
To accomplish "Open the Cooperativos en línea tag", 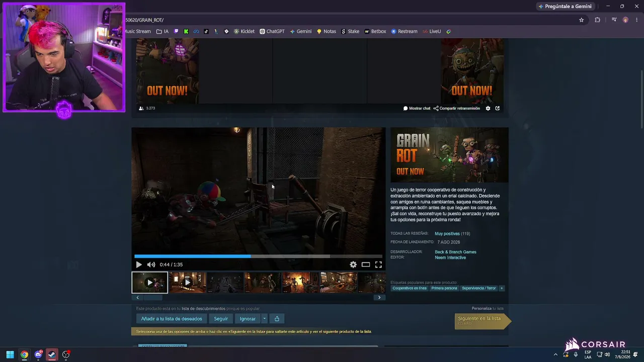I will click(x=410, y=288).
